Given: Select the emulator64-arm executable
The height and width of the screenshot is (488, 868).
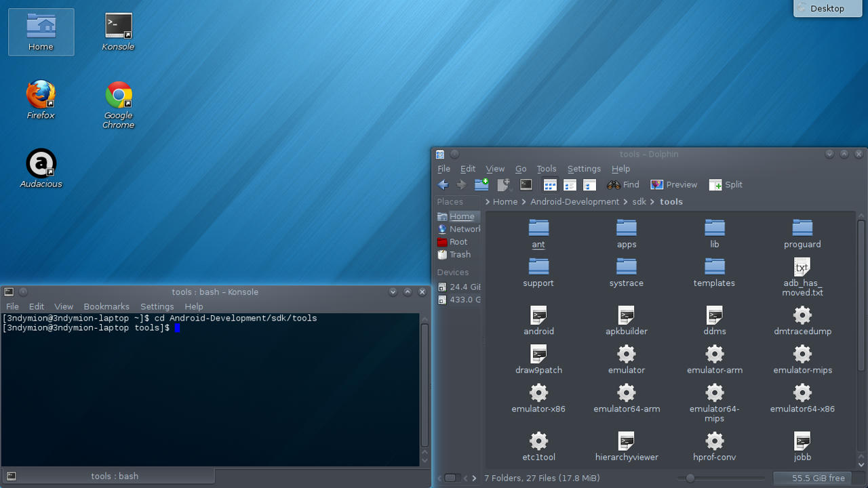Looking at the screenshot, I should (627, 398).
